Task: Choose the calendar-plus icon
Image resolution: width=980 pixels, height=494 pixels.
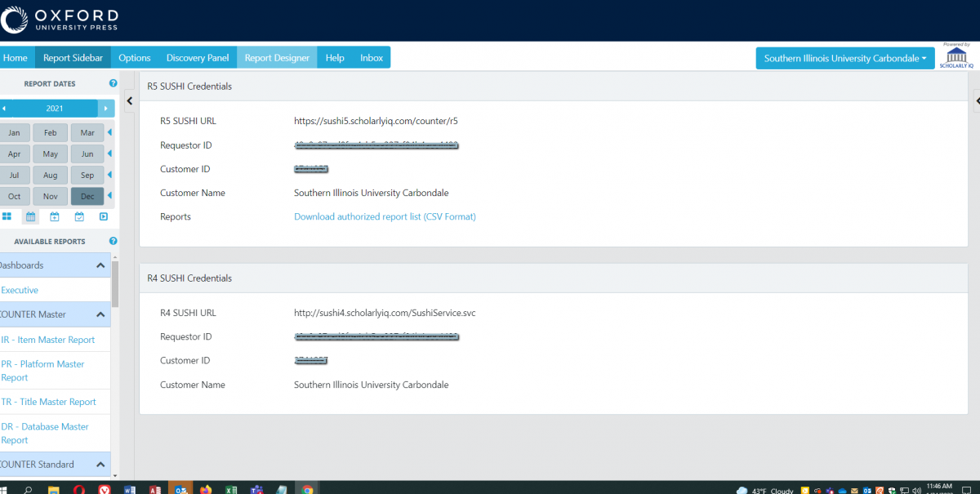Action: [x=55, y=216]
